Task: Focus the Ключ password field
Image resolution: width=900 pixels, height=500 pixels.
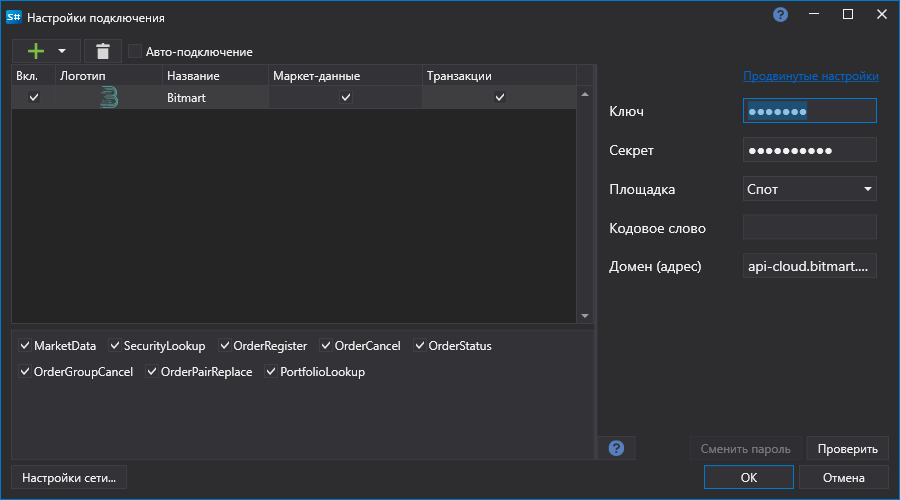Action: (x=809, y=111)
